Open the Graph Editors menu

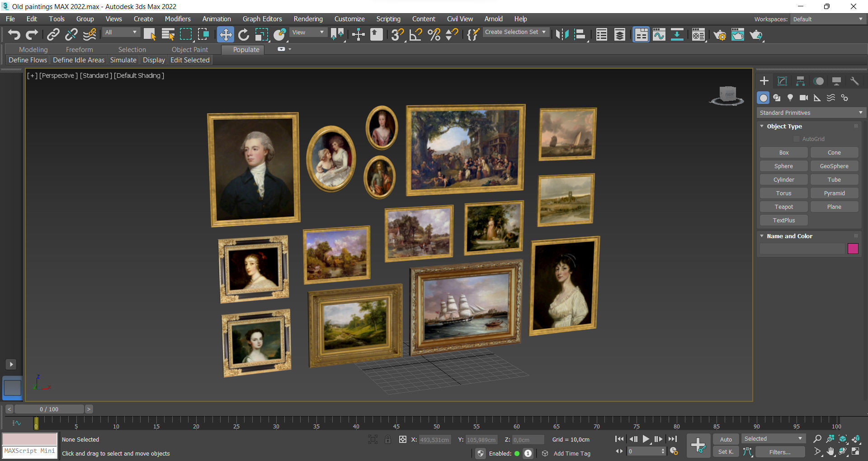click(x=262, y=19)
